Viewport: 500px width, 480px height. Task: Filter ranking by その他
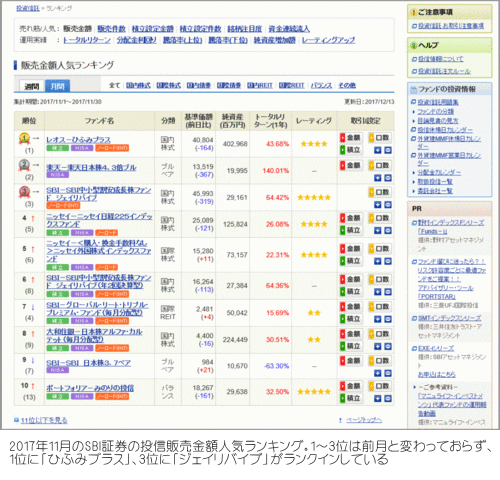[347, 86]
